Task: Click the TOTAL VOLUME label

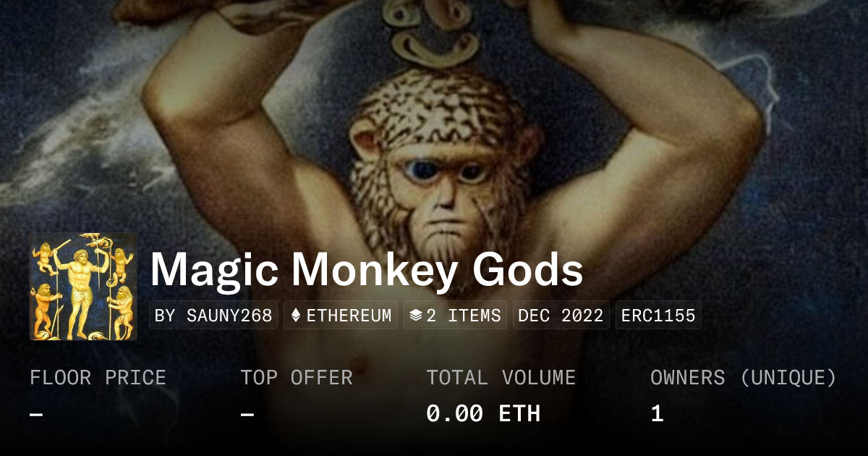Action: click(501, 378)
